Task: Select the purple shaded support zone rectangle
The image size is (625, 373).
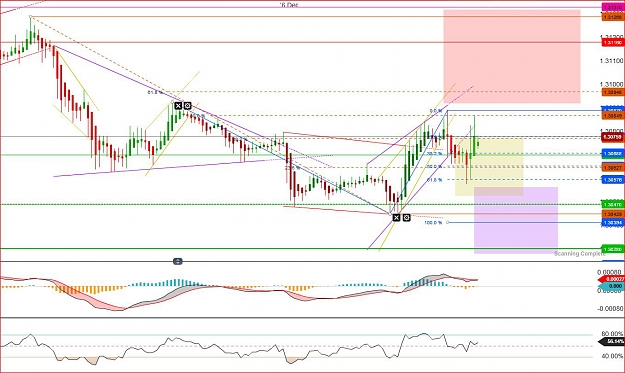Action: [x=516, y=220]
